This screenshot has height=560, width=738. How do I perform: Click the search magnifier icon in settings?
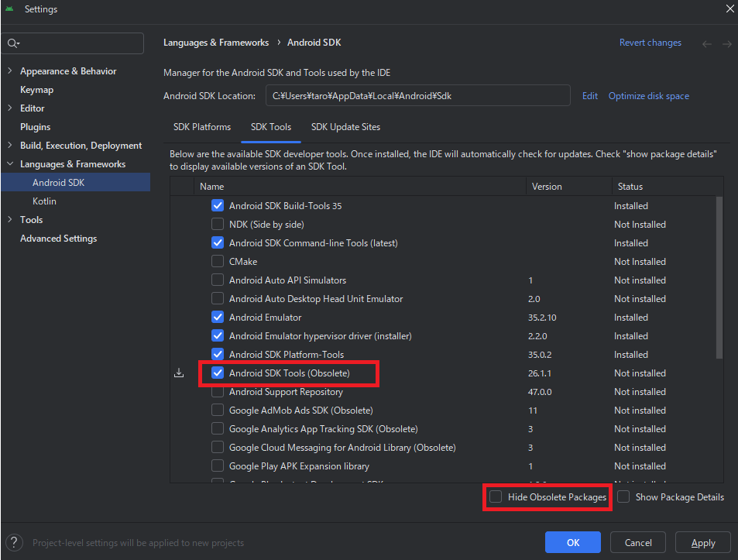coord(12,43)
